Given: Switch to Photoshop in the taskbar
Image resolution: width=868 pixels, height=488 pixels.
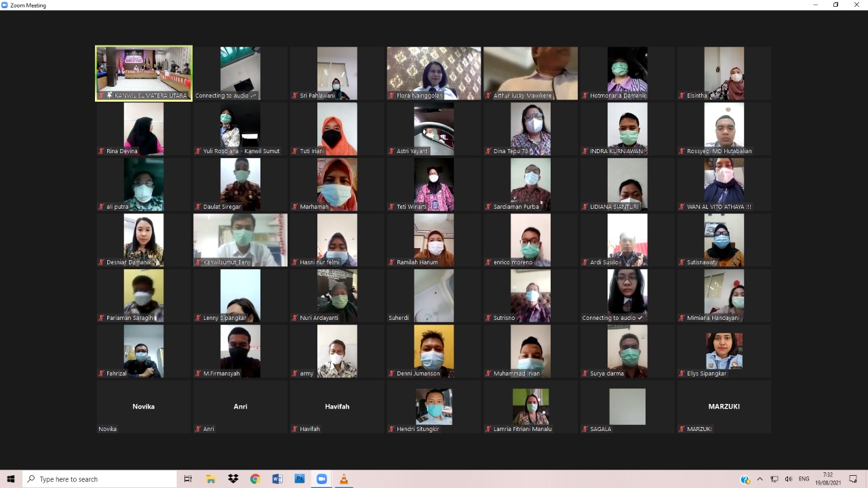Looking at the screenshot, I should point(299,479).
